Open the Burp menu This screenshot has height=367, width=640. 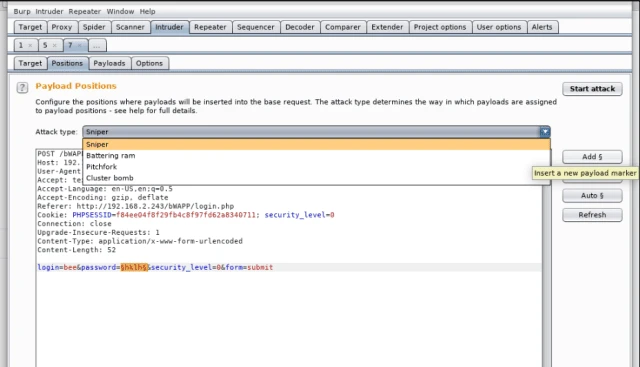coord(22,11)
